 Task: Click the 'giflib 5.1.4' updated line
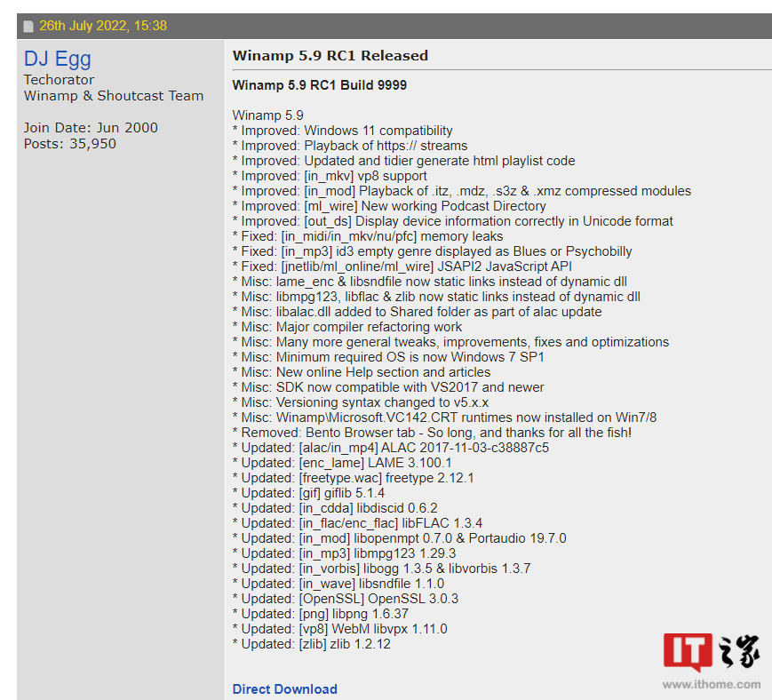pos(308,493)
